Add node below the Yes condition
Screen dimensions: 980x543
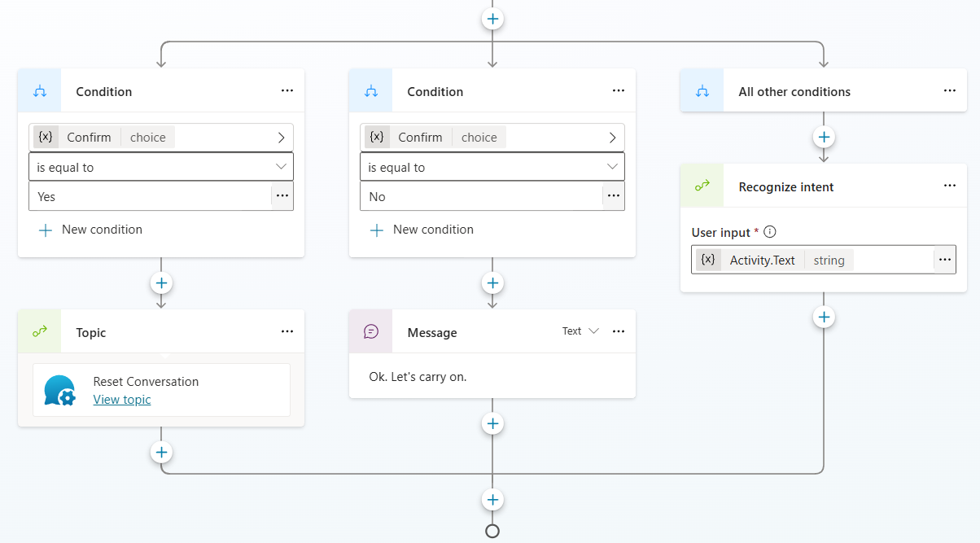(161, 283)
